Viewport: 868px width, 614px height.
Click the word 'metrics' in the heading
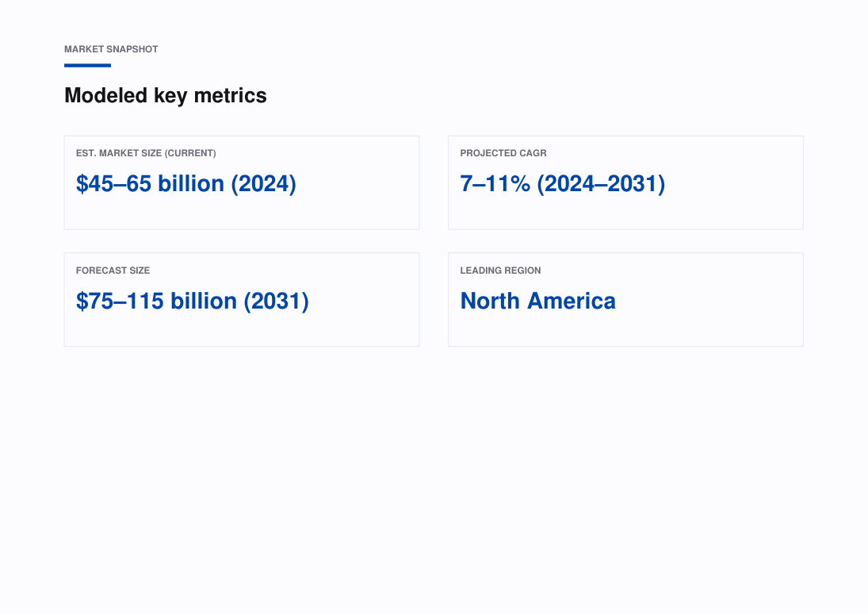231,96
